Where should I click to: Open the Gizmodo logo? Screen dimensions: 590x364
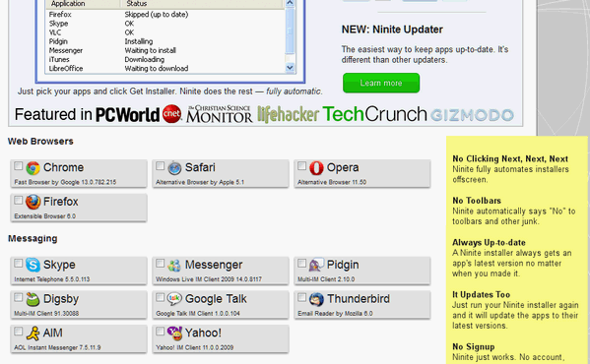coord(472,115)
